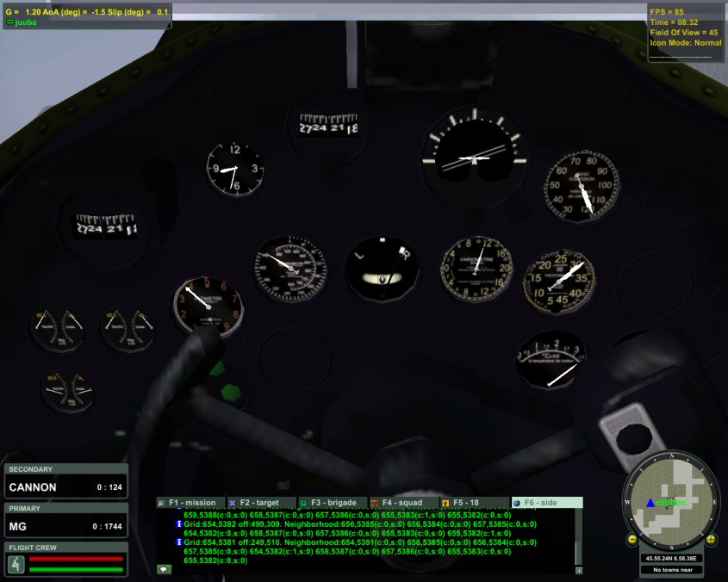
Task: Click the left side compass strip gauge
Action: [x=106, y=226]
